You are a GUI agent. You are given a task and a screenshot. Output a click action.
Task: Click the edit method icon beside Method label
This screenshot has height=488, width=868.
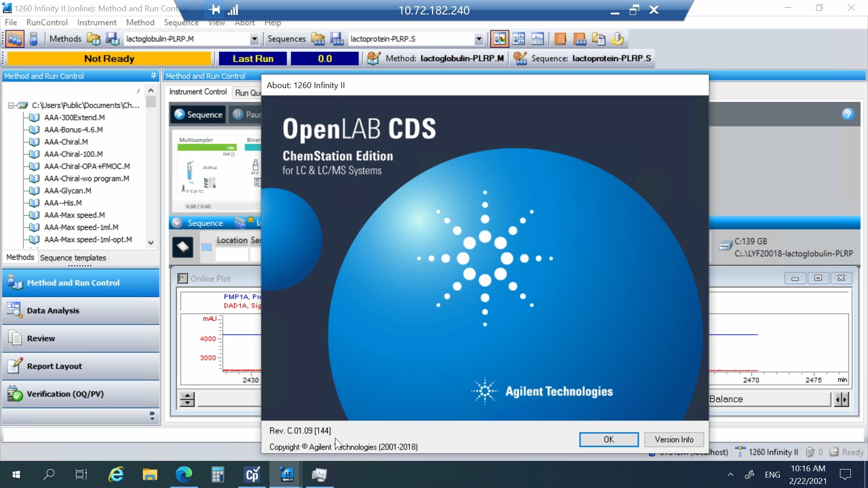pos(373,58)
